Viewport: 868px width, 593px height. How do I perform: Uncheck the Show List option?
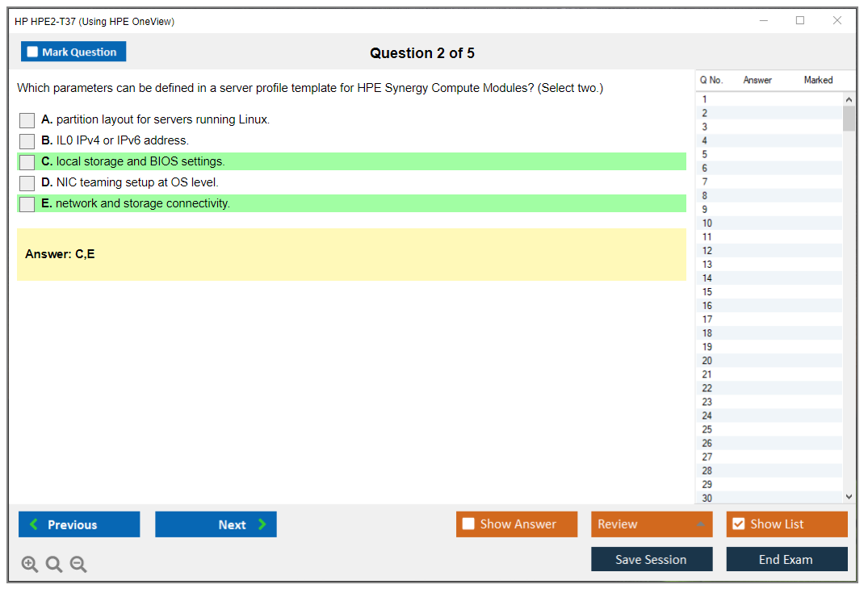pos(738,524)
